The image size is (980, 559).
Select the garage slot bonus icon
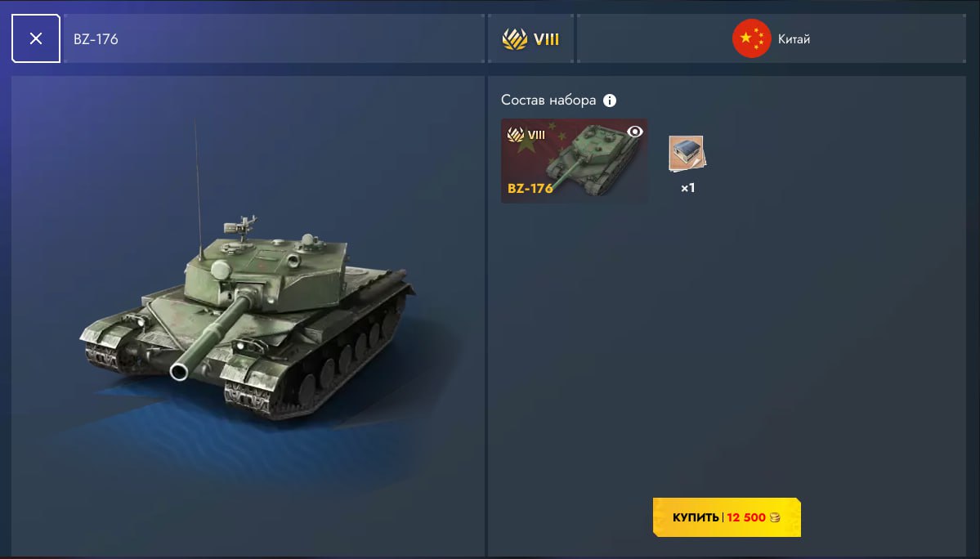687,154
